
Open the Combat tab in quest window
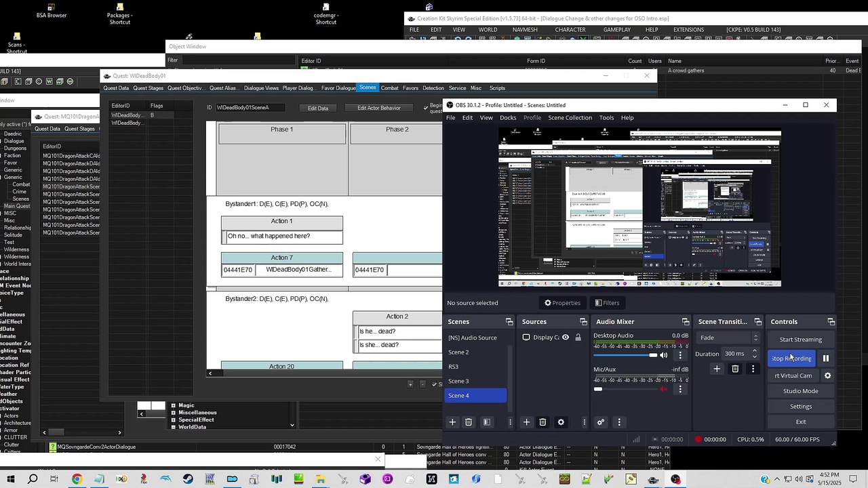389,88
